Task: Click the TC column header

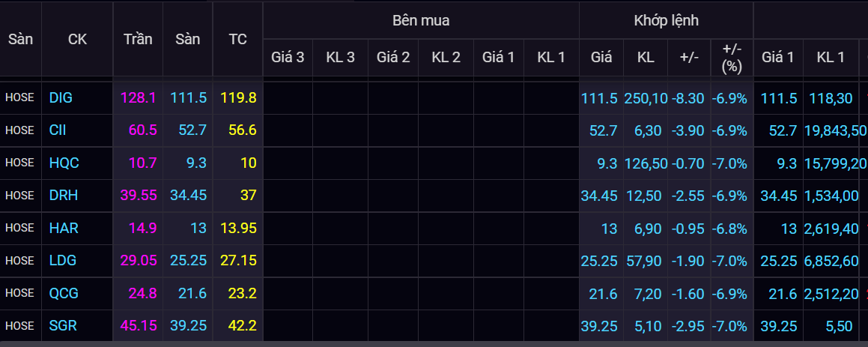Action: (x=237, y=39)
